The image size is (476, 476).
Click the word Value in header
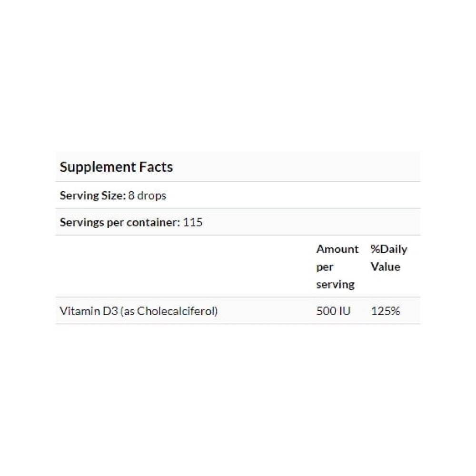pos(386,267)
